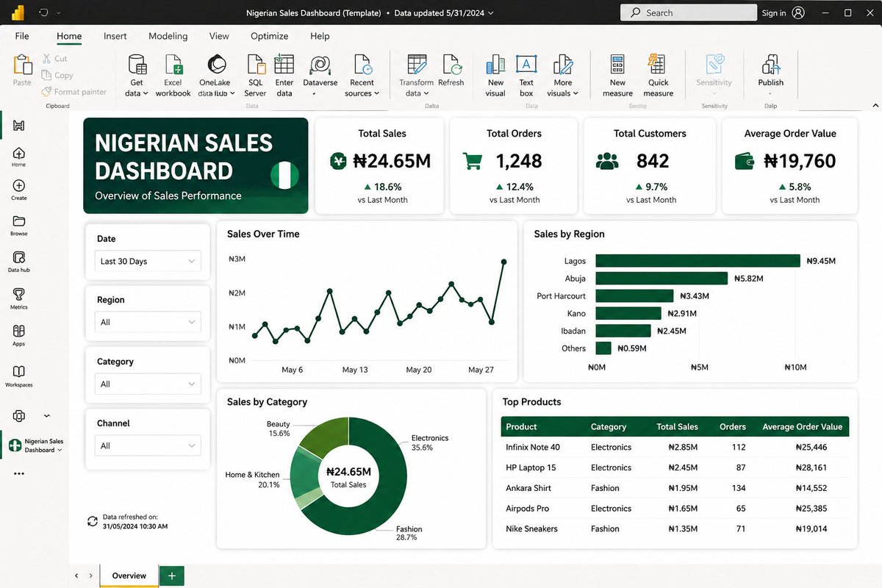
Task: Click the Lagos bar in Sales by Region
Action: (x=698, y=261)
